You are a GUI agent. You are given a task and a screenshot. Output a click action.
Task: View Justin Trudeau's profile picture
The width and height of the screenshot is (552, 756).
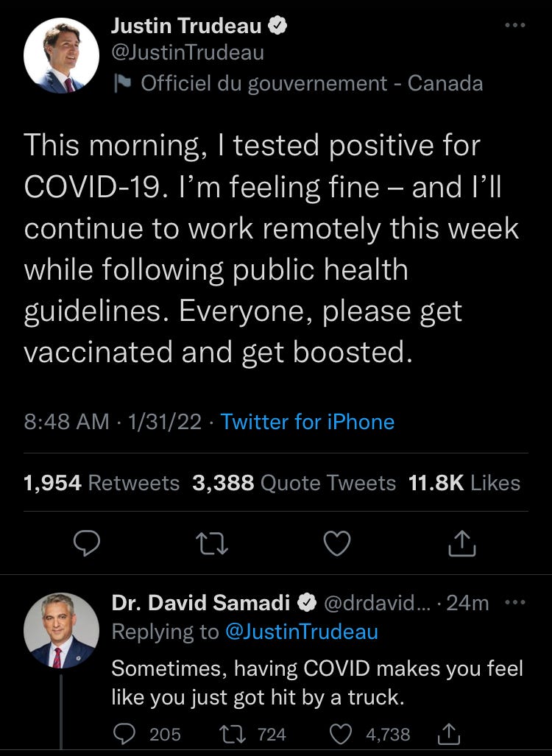pos(61,55)
